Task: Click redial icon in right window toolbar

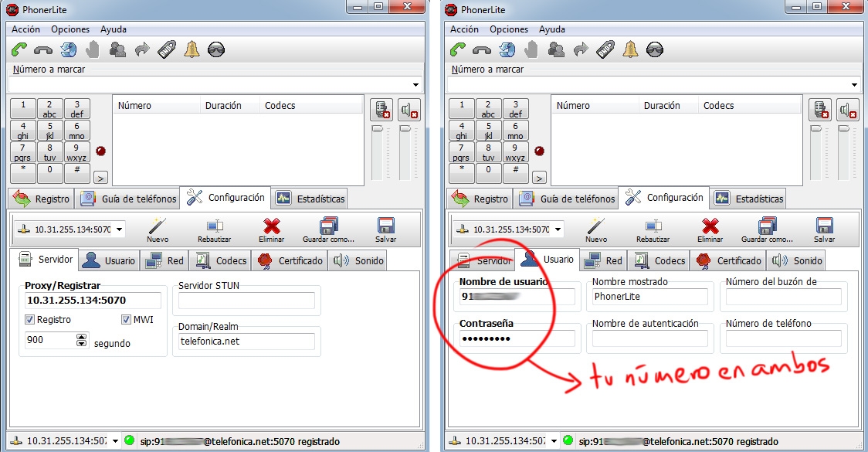Action: (507, 50)
